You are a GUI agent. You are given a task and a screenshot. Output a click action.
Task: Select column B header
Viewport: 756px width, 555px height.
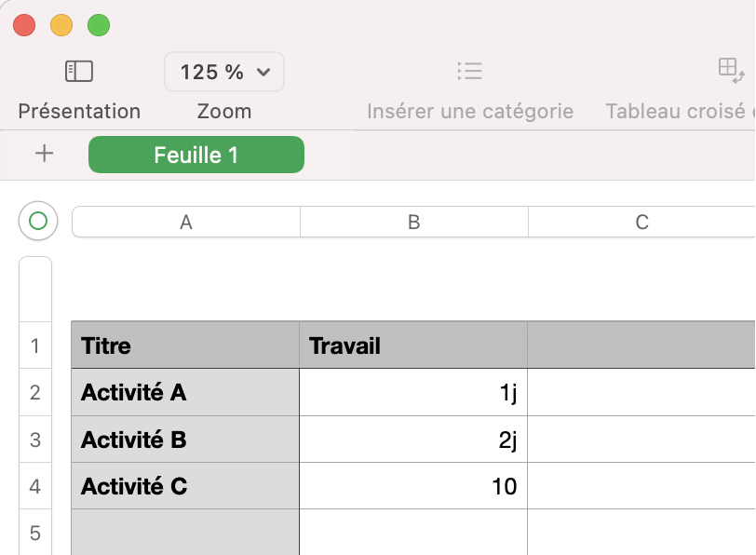413,222
